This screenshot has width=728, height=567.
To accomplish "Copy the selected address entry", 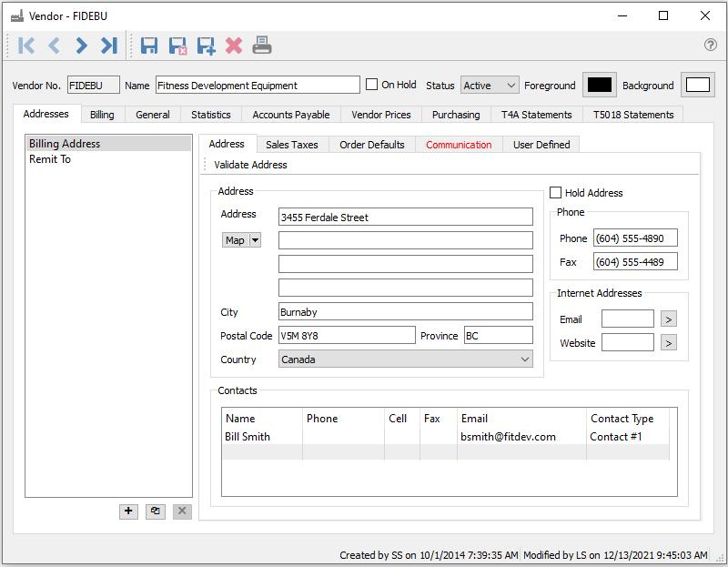I will tap(156, 511).
